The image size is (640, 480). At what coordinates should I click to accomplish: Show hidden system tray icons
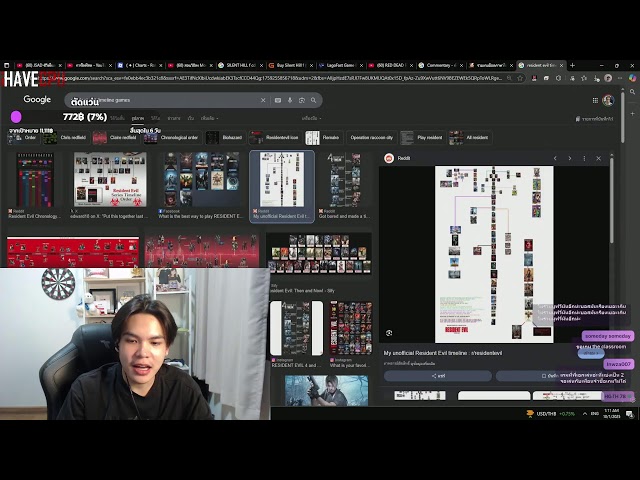point(585,414)
